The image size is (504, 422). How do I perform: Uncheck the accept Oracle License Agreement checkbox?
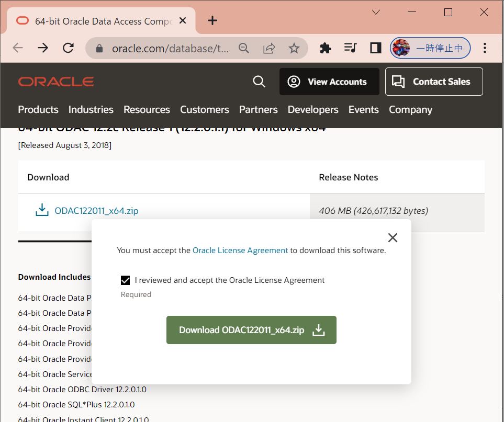(125, 280)
